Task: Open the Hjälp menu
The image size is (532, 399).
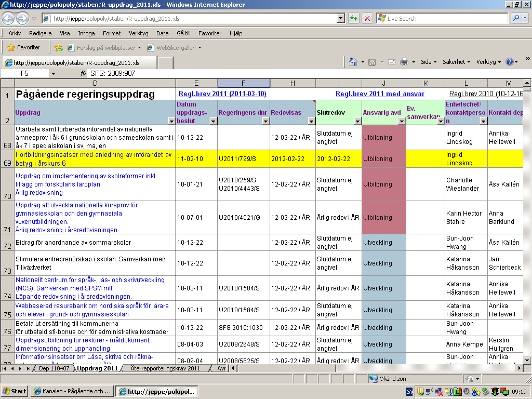Action: coord(236,33)
